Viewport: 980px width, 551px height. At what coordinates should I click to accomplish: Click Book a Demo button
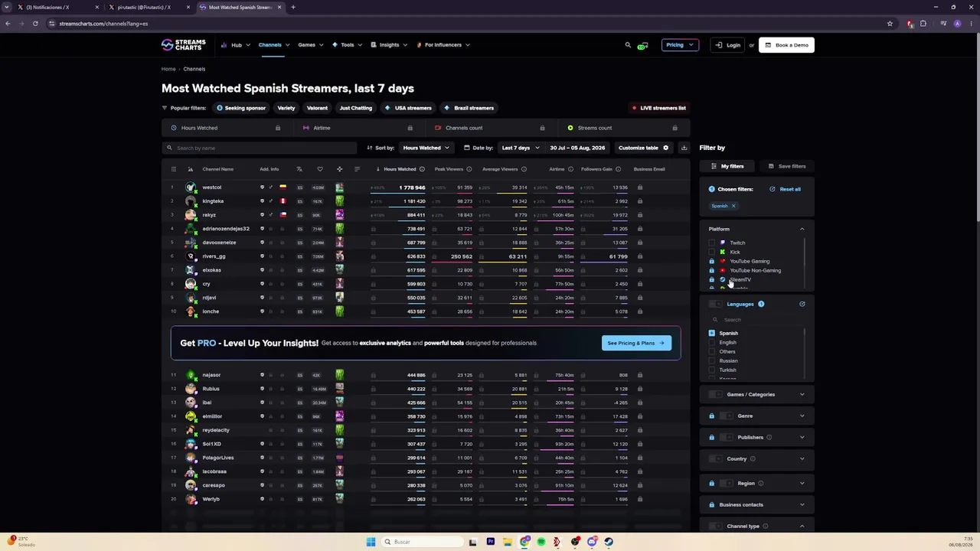click(x=786, y=45)
